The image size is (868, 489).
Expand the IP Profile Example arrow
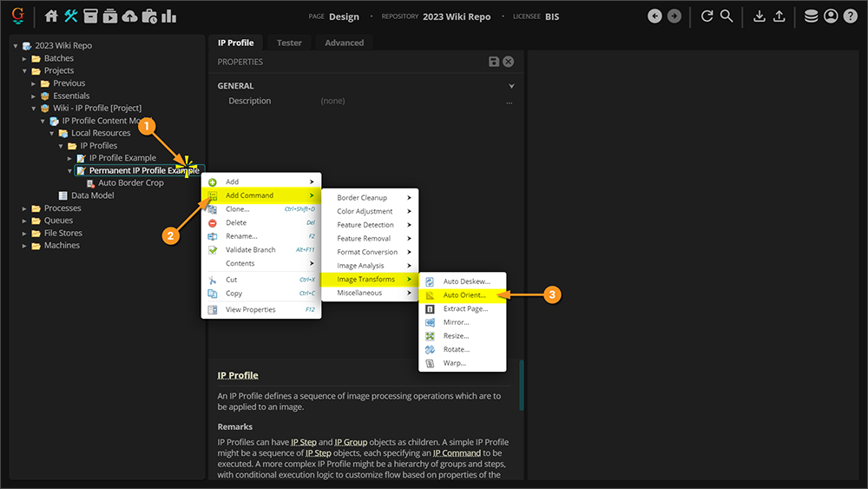pos(69,158)
